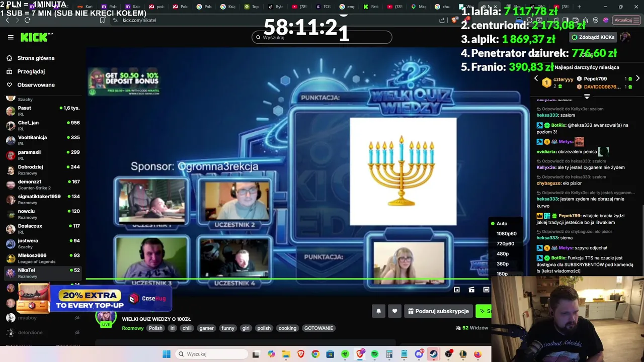Open the Mlekosz666 channel
The image size is (644, 362).
42,258
